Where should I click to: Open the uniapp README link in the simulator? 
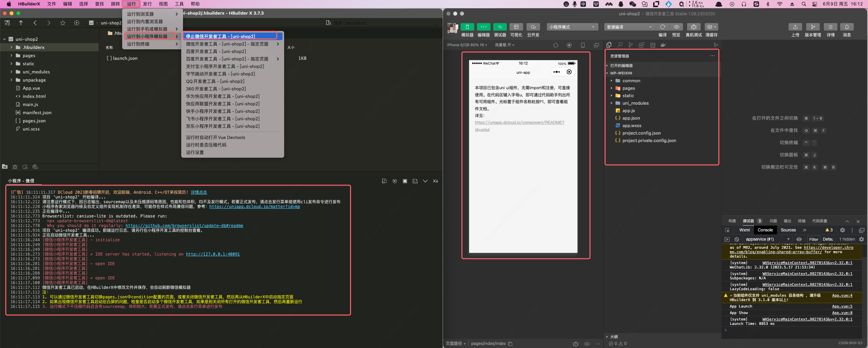click(519, 126)
